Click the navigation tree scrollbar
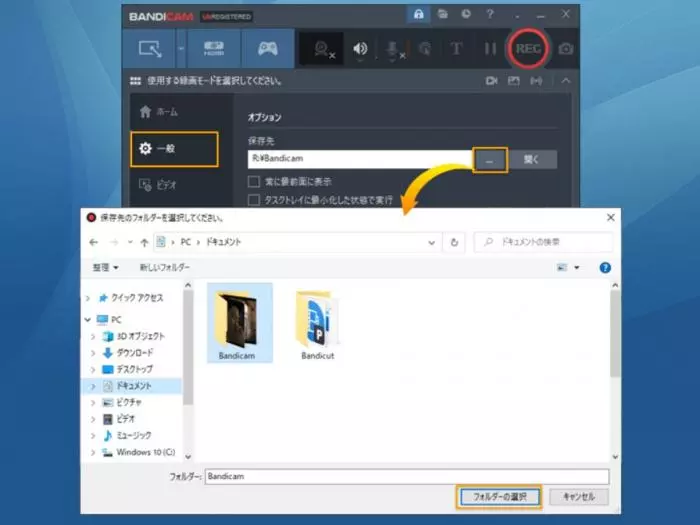 [x=188, y=347]
